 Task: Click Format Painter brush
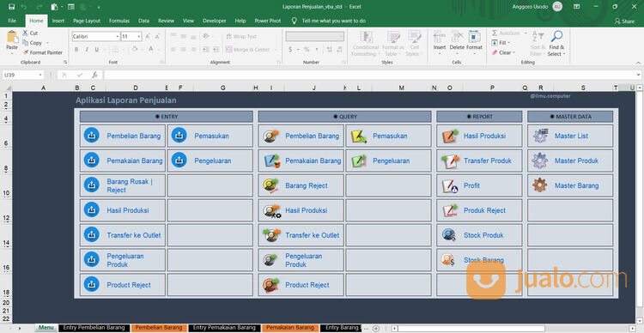(x=43, y=52)
